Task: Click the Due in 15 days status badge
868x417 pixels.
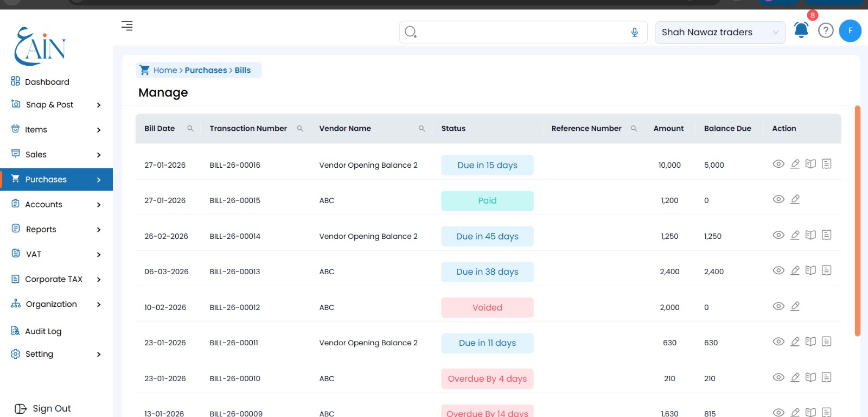Action: [x=487, y=165]
